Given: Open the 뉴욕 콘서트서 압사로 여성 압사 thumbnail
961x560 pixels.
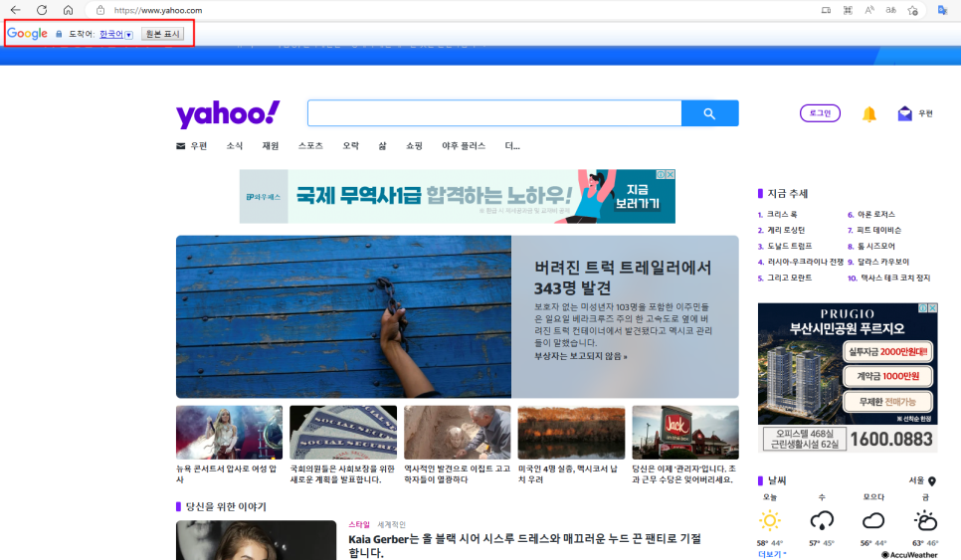Looking at the screenshot, I should coord(229,433).
